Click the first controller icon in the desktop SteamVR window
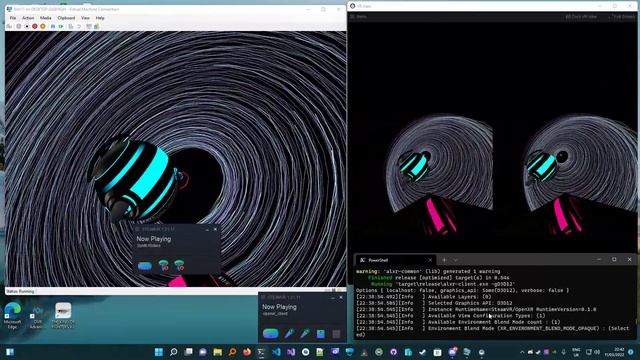The image size is (640, 360). coord(289,333)
